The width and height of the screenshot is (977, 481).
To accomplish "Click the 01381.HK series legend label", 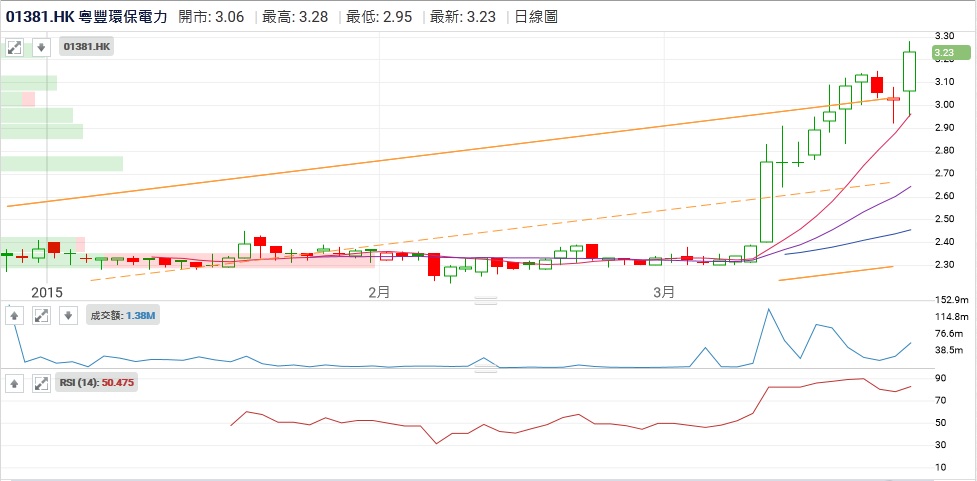I will 88,47.
